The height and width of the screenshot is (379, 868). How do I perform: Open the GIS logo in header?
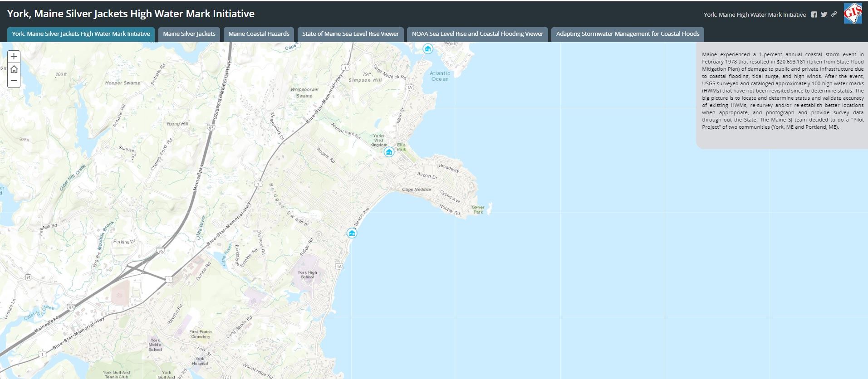point(853,14)
